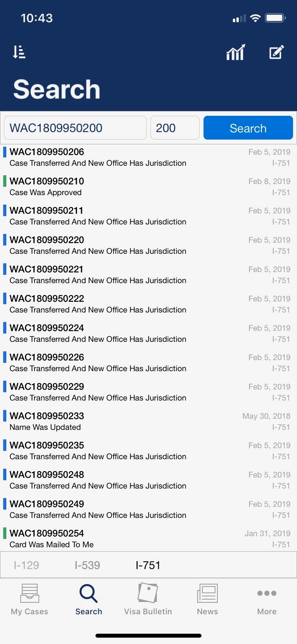297x644 pixels.
Task: Open the Visa Bulletin tab
Action: coord(148,599)
